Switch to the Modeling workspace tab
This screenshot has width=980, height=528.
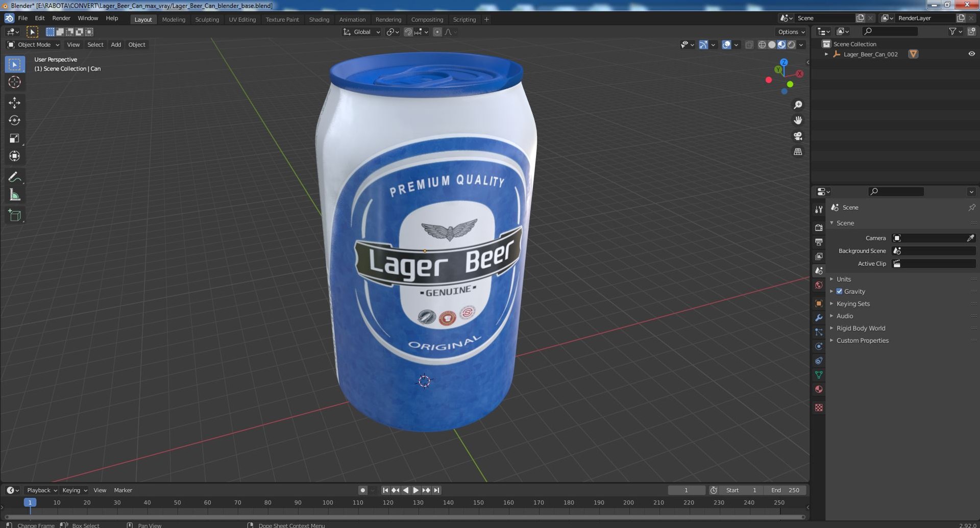coord(174,19)
